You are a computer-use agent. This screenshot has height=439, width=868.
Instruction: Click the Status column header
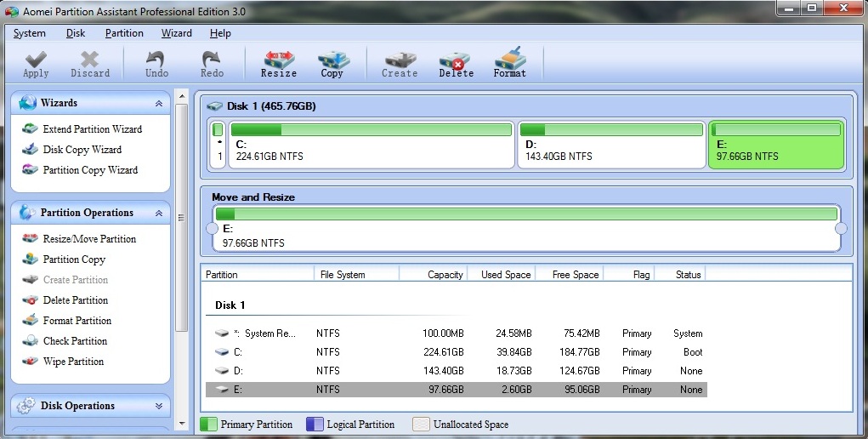tap(680, 274)
